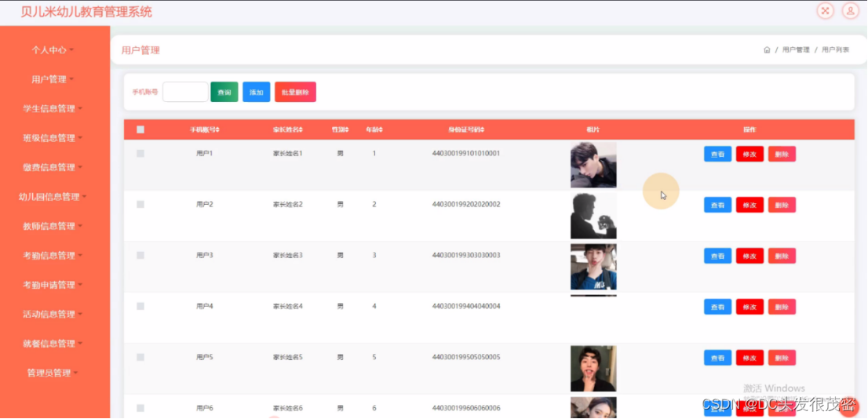Tick the select-all checkbox in table header
This screenshot has width=868, height=419.
coord(140,129)
